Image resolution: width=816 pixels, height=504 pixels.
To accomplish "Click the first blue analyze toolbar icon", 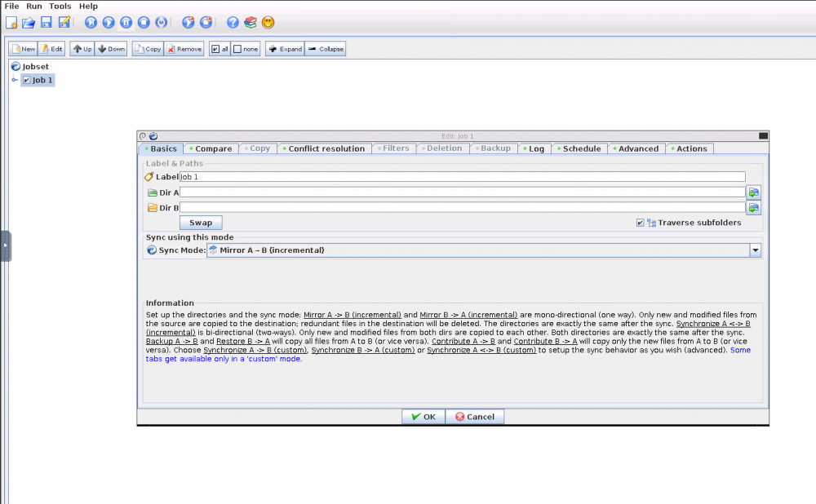I will click(x=91, y=22).
